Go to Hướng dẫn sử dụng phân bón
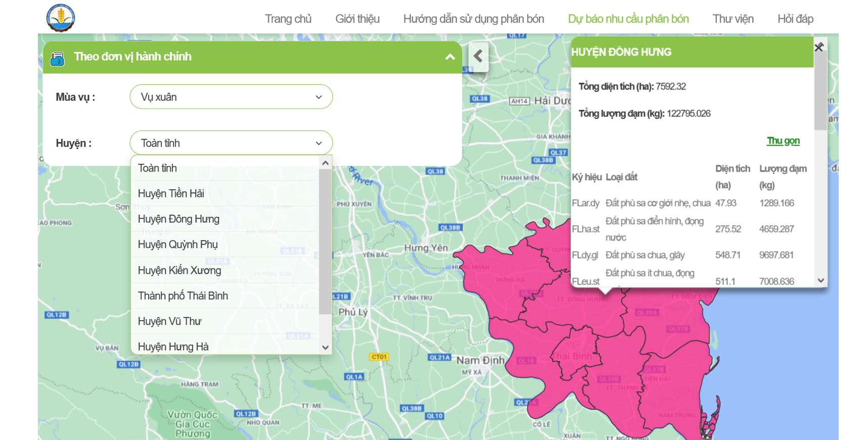 [473, 19]
